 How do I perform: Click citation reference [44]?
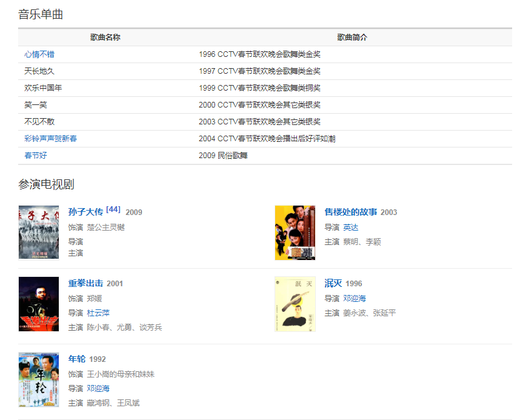coord(113,209)
